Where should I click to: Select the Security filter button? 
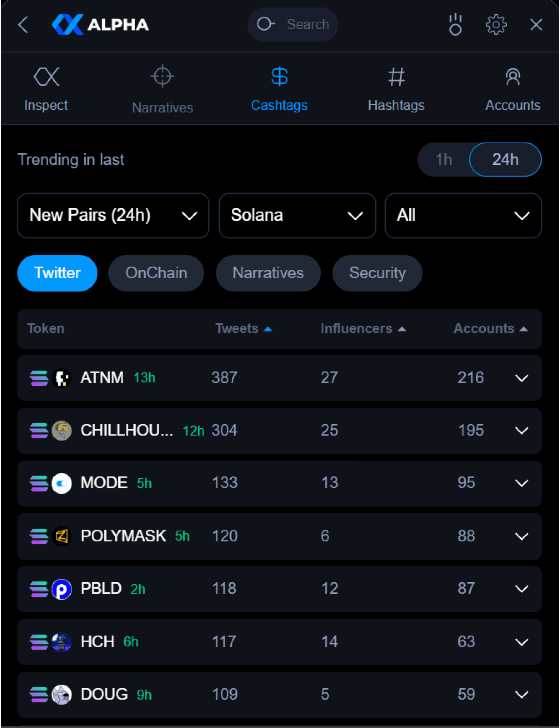tap(377, 273)
